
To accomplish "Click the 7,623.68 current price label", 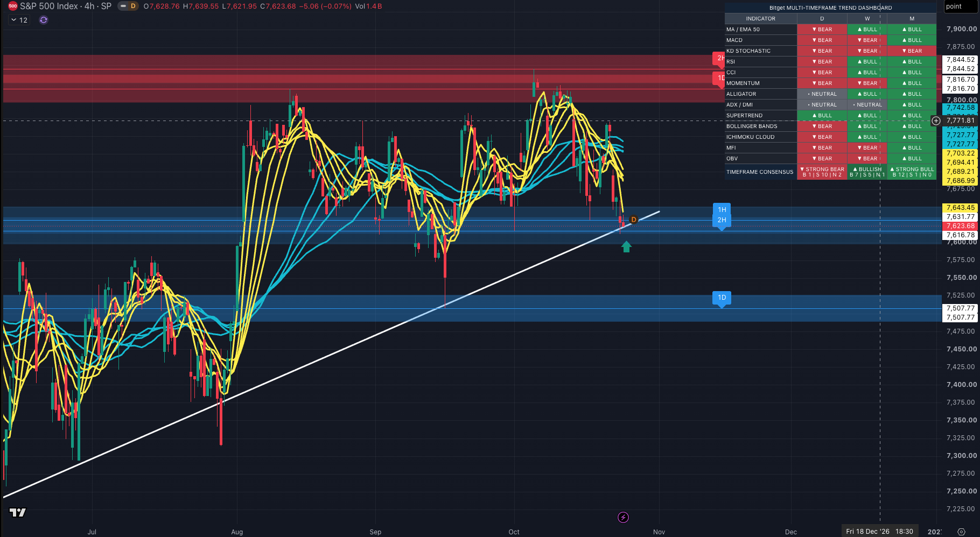I will point(961,226).
